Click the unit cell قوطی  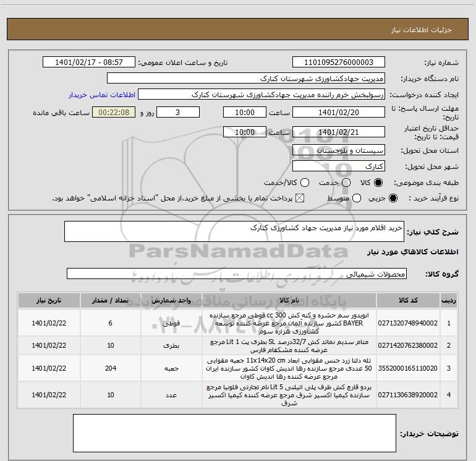point(171,323)
